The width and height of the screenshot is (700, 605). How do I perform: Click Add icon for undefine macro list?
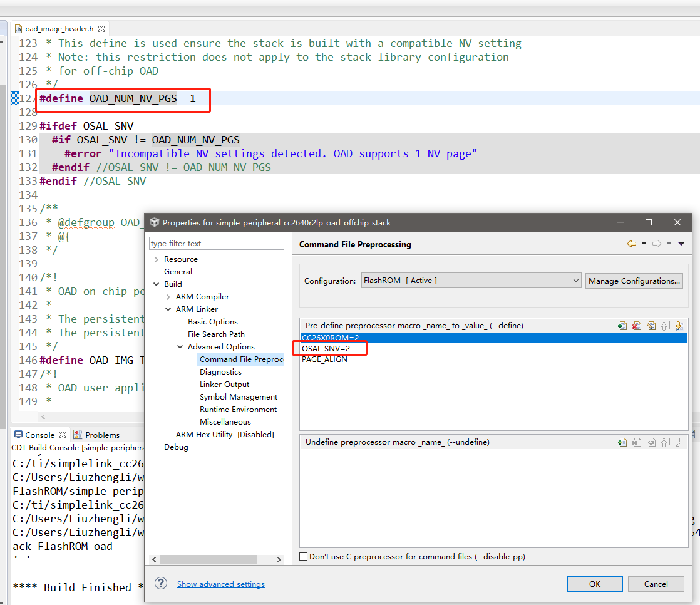click(622, 442)
